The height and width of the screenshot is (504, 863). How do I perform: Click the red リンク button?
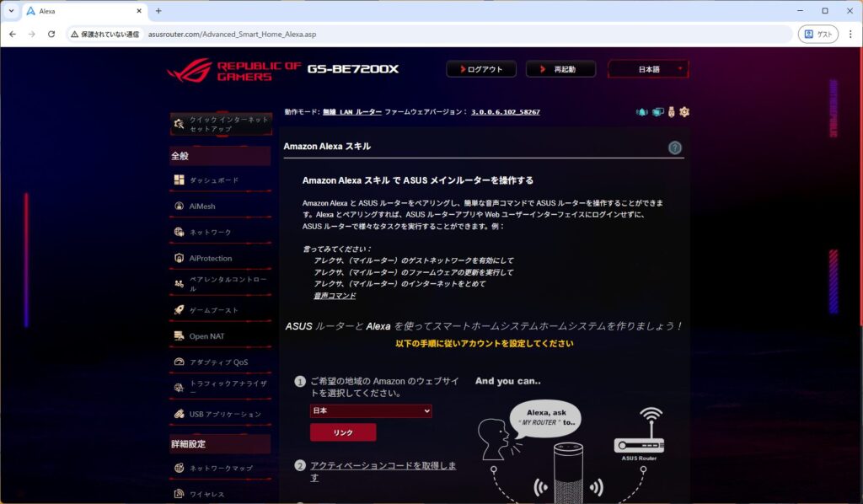coord(343,432)
